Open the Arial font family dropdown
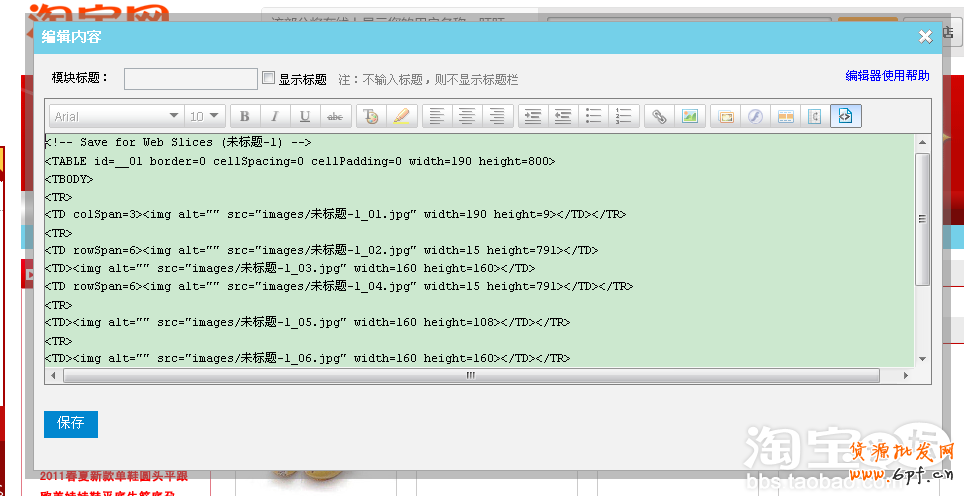The height and width of the screenshot is (496, 964). (116, 116)
